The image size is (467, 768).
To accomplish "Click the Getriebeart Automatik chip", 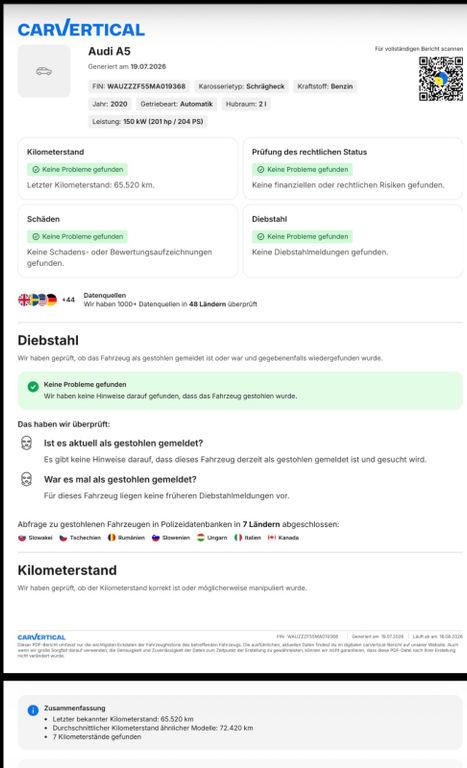I will tap(176, 104).
